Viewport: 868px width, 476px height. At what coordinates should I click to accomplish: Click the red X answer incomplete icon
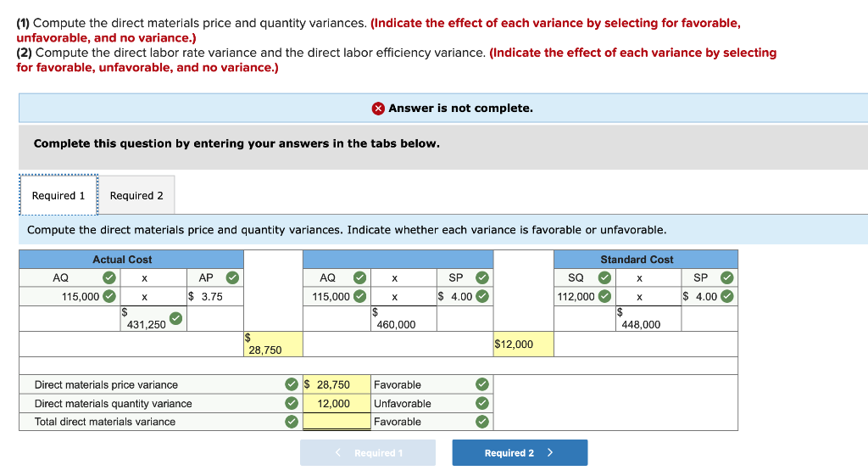[378, 109]
